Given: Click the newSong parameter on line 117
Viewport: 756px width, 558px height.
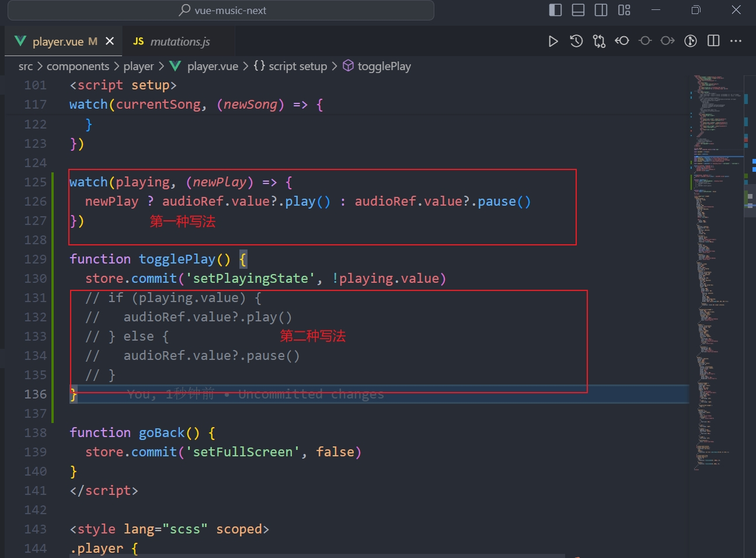Looking at the screenshot, I should click(250, 105).
